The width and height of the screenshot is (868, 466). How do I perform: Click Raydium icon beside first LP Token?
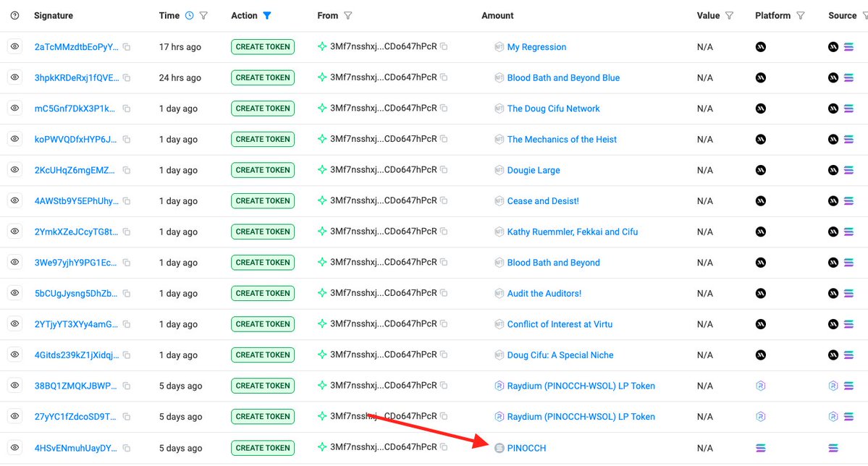click(x=499, y=386)
